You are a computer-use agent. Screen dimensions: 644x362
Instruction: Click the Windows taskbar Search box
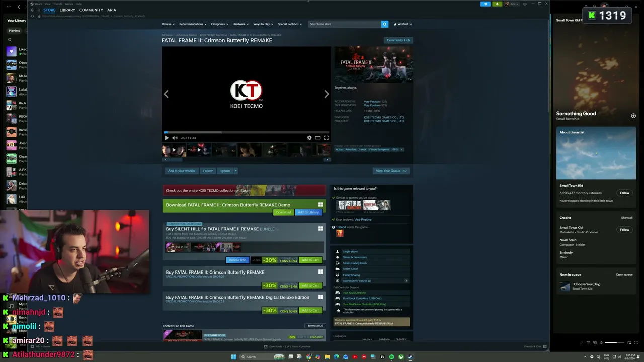263,357
